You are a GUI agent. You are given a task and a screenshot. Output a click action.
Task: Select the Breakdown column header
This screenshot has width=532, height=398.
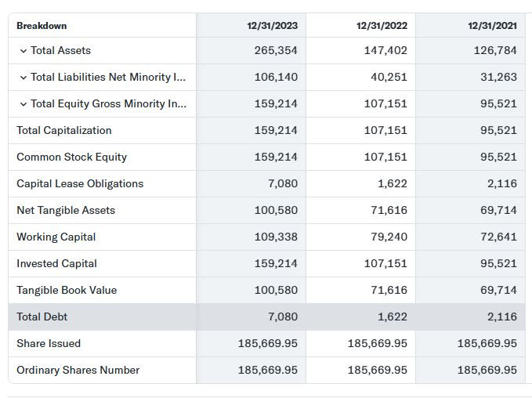click(42, 26)
